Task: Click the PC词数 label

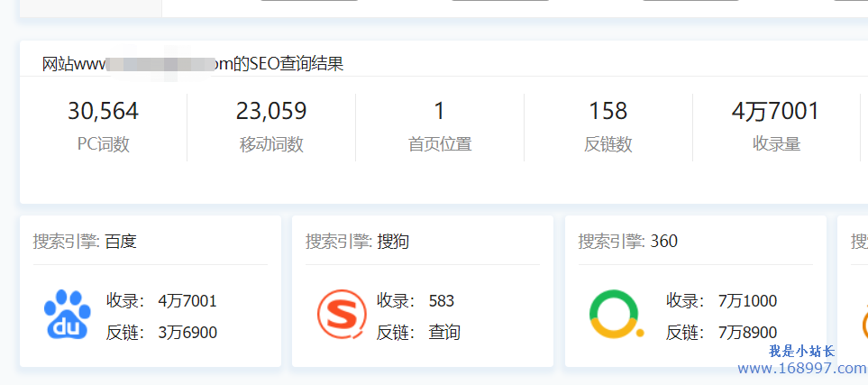Action: (x=104, y=144)
